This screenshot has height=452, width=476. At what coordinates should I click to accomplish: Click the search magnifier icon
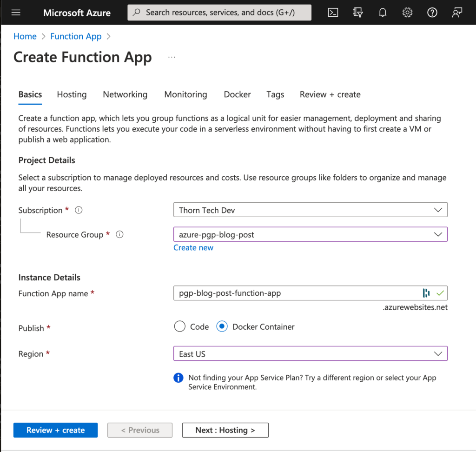(x=137, y=12)
